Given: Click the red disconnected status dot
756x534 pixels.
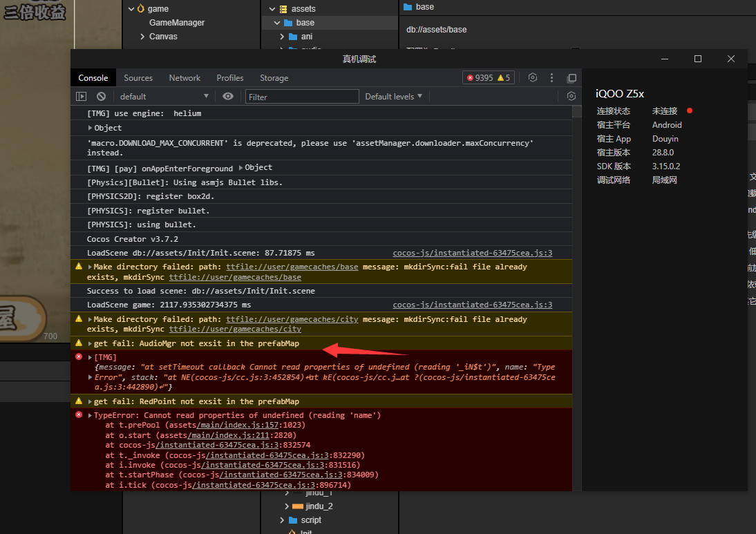Looking at the screenshot, I should pos(690,111).
